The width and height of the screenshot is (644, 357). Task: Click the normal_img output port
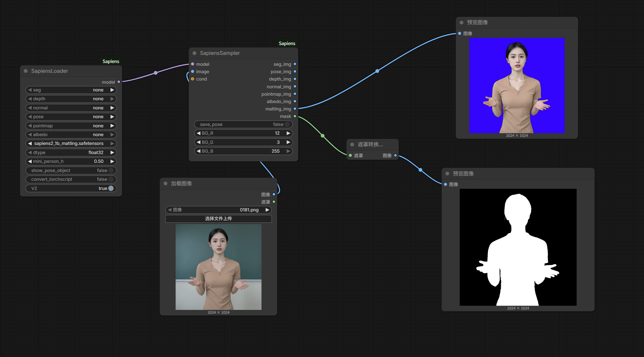click(x=295, y=87)
